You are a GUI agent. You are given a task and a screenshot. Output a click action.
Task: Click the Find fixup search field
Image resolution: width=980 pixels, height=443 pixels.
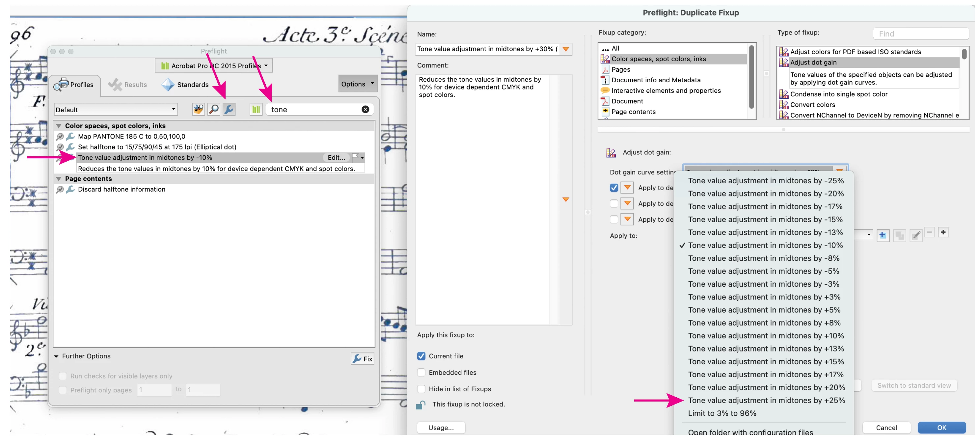click(920, 34)
